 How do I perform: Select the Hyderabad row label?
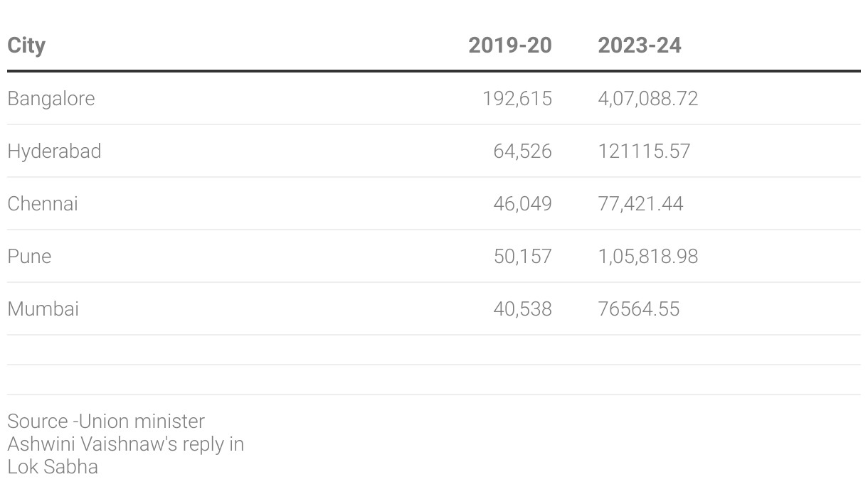54,151
